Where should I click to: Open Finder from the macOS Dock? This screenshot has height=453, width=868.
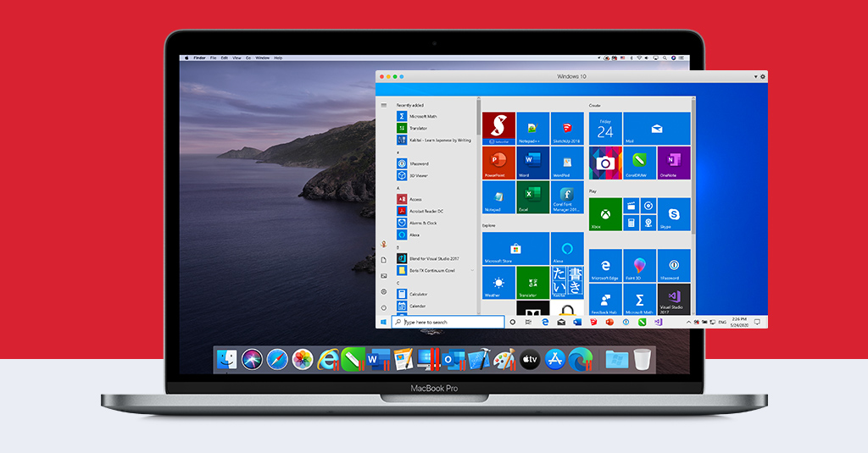(226, 360)
